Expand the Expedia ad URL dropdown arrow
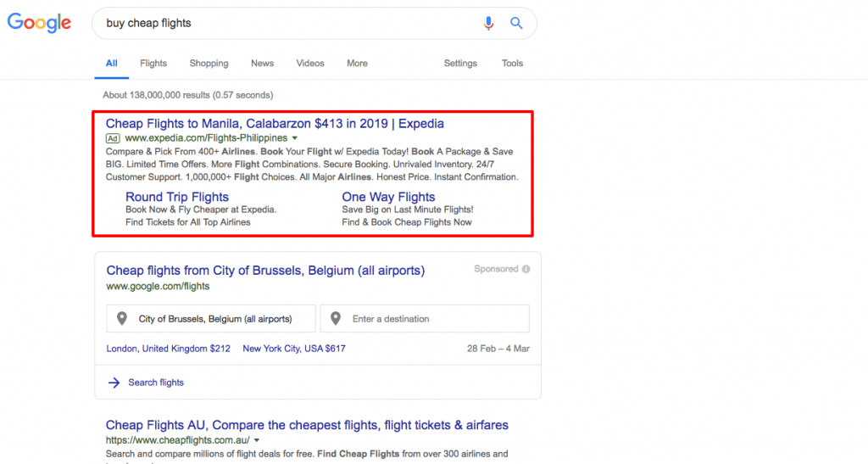The image size is (868, 464). click(x=295, y=138)
